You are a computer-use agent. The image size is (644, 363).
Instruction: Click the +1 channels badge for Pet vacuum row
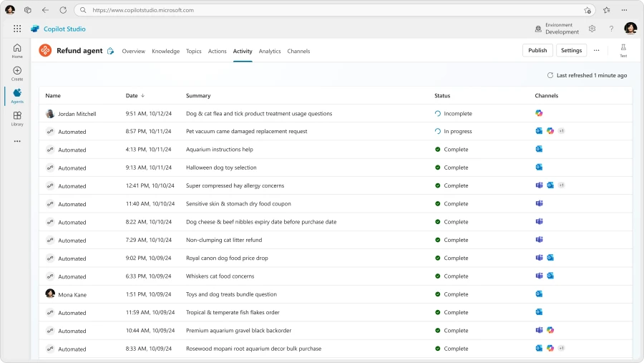(x=562, y=131)
